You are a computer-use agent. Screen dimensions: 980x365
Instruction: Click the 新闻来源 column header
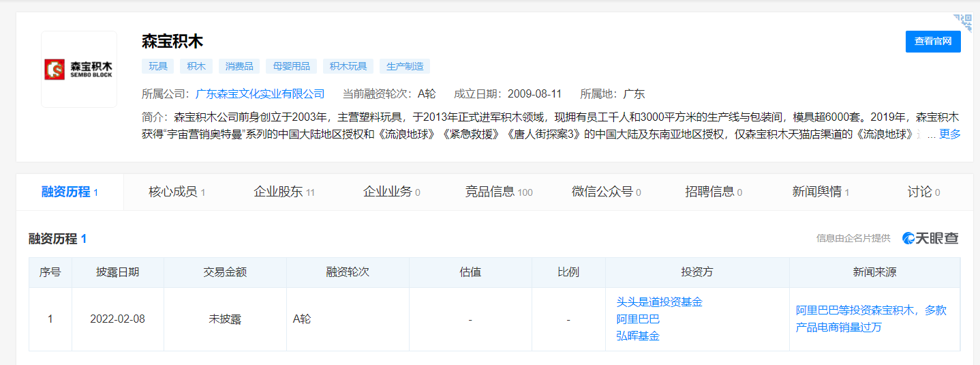[x=874, y=272]
